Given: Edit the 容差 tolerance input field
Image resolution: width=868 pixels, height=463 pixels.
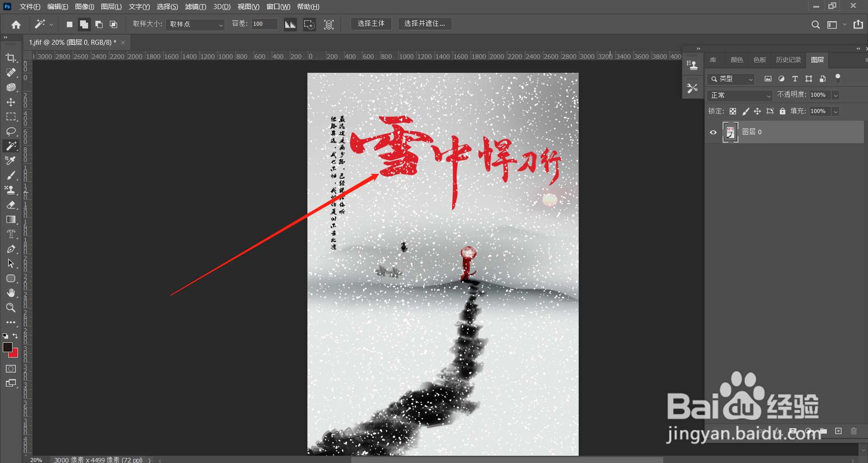Looking at the screenshot, I should coord(264,24).
